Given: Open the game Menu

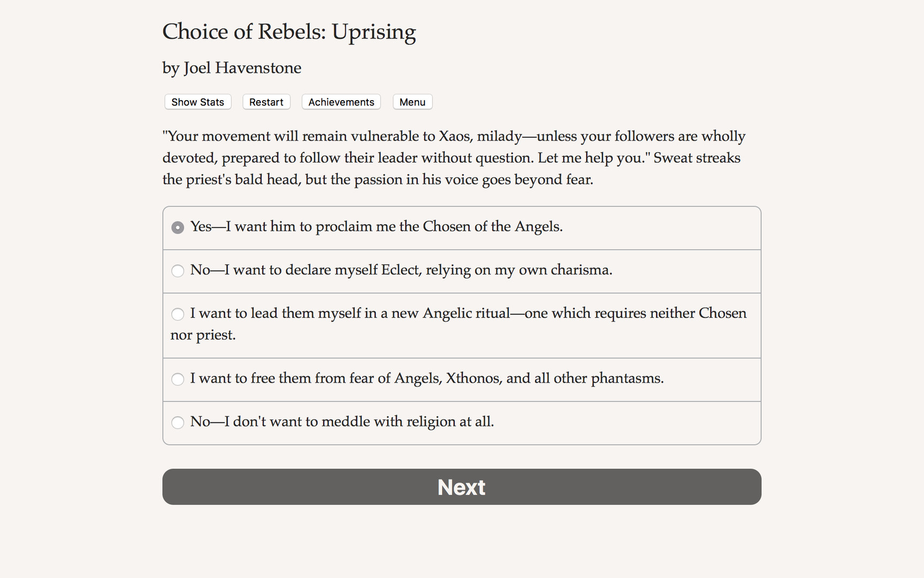Looking at the screenshot, I should coord(412,102).
